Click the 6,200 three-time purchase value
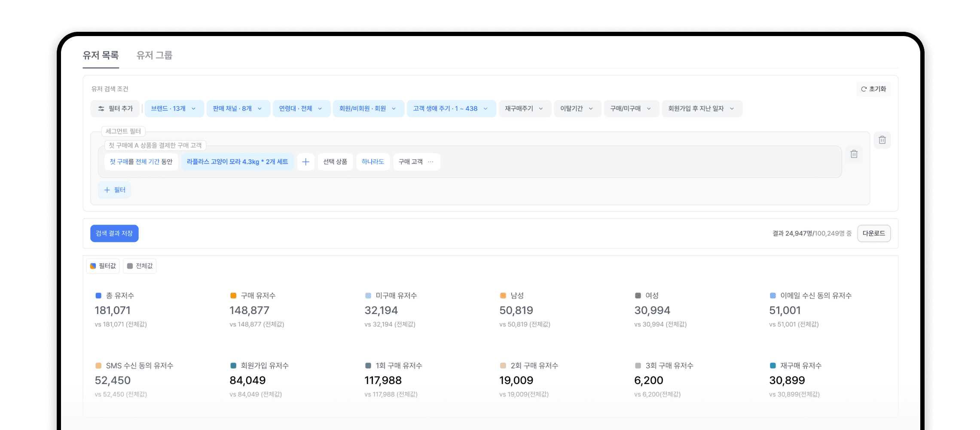980x430 pixels. coord(649,380)
